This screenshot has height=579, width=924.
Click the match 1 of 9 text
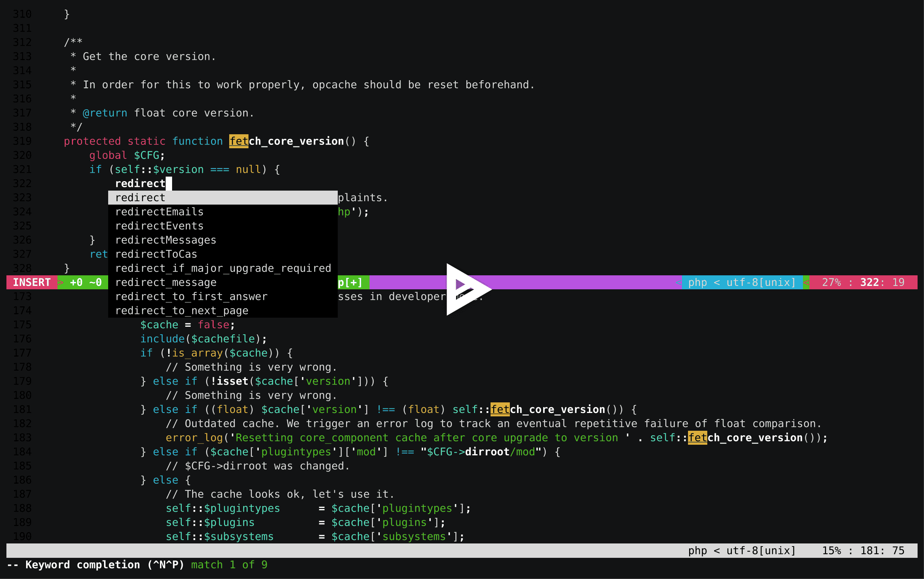(x=229, y=565)
